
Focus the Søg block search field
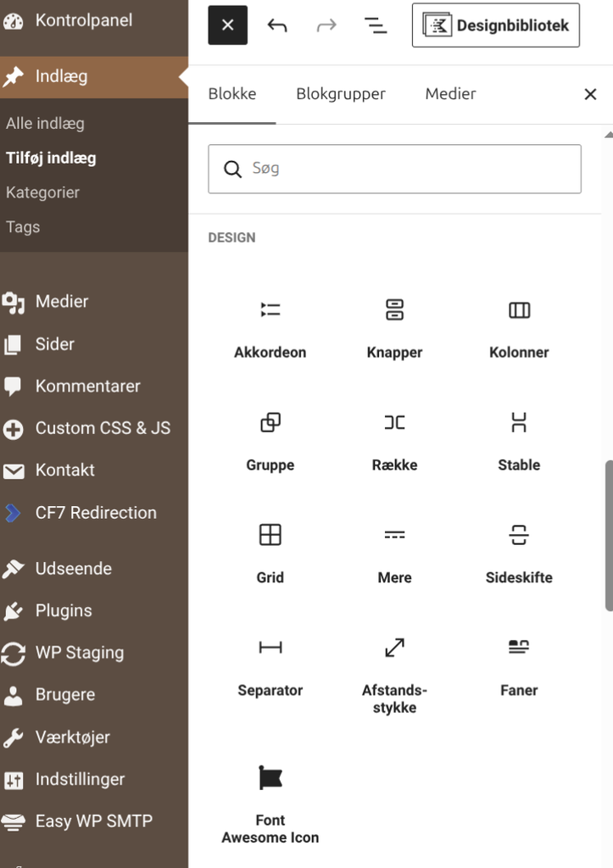(394, 169)
